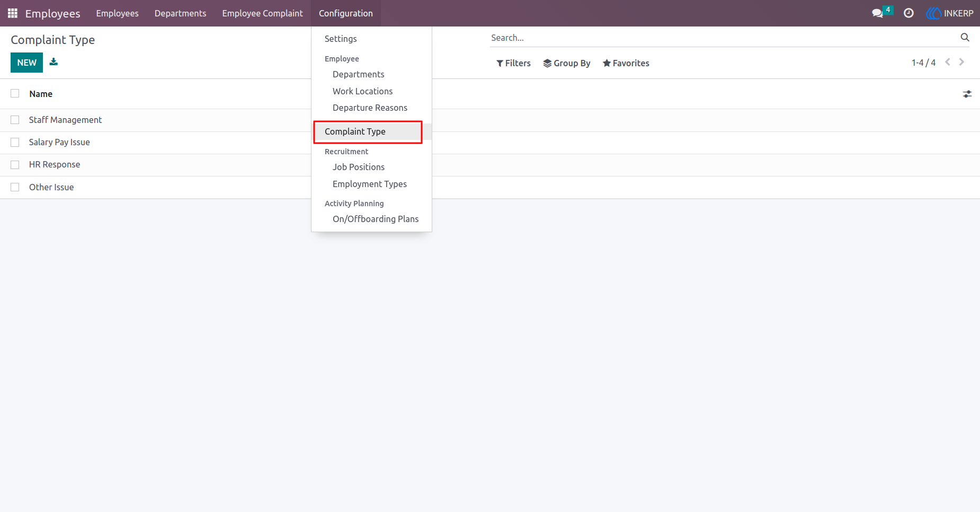Check the Other Issue row checkbox

coord(15,187)
